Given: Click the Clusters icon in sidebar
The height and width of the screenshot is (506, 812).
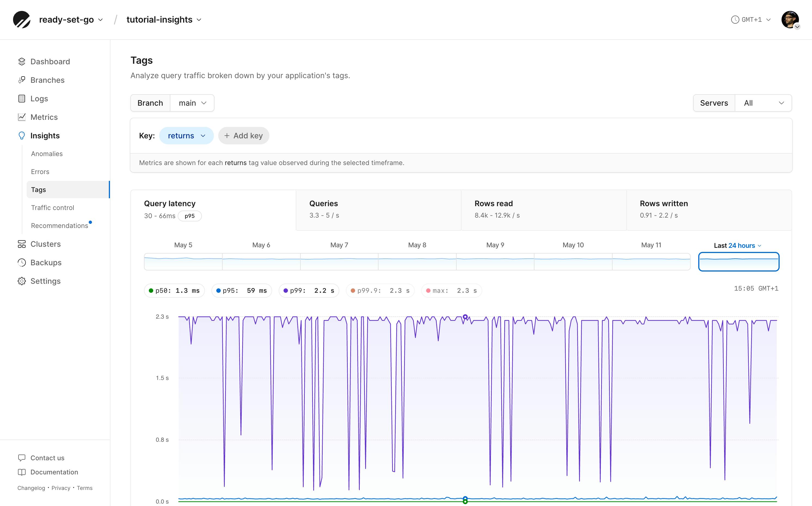Looking at the screenshot, I should (22, 244).
